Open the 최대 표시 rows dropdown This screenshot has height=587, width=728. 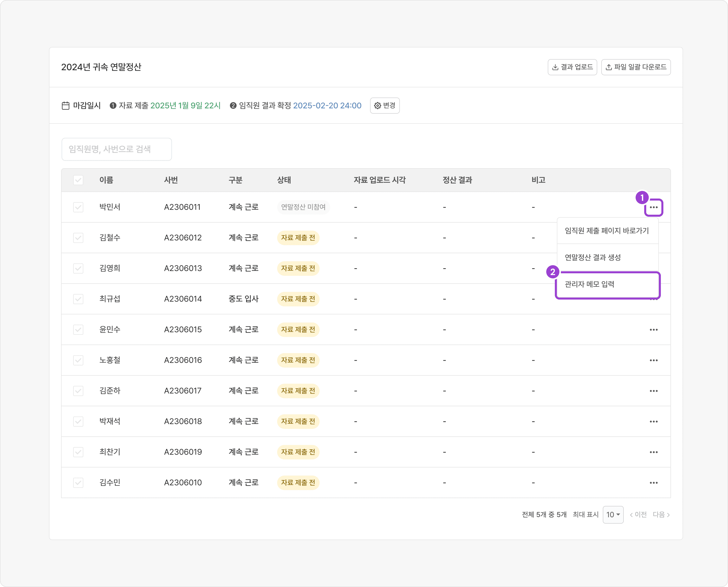click(x=613, y=515)
